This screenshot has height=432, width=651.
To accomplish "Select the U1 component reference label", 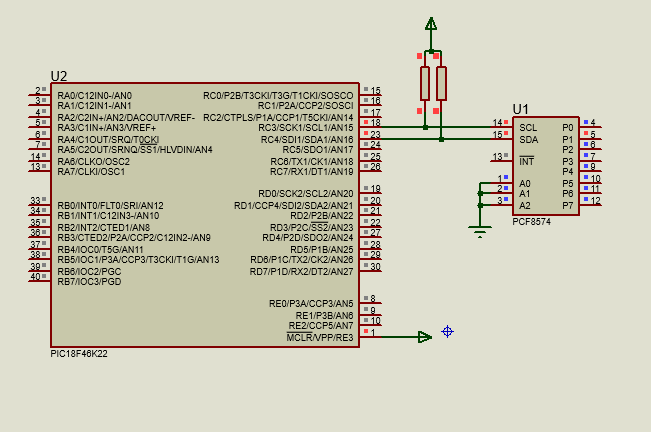I will tap(520, 110).
